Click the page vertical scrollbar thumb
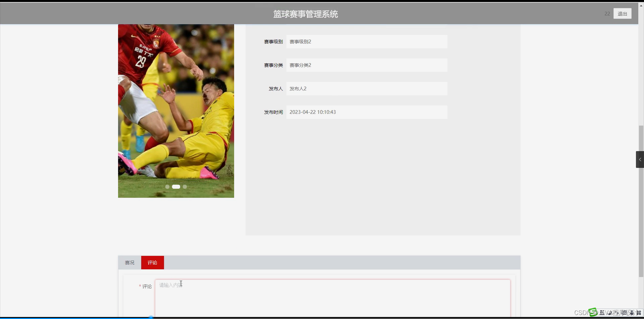This screenshot has width=644, height=319. (x=641, y=201)
